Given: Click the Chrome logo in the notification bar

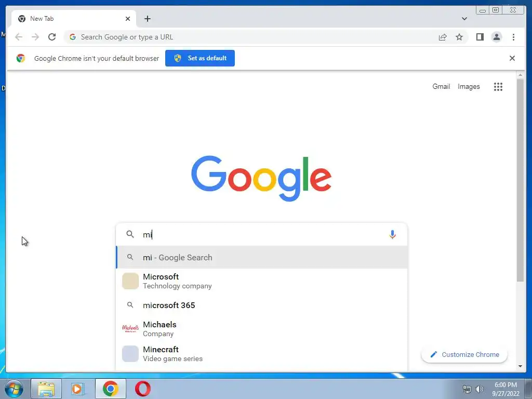Looking at the screenshot, I should [x=21, y=58].
